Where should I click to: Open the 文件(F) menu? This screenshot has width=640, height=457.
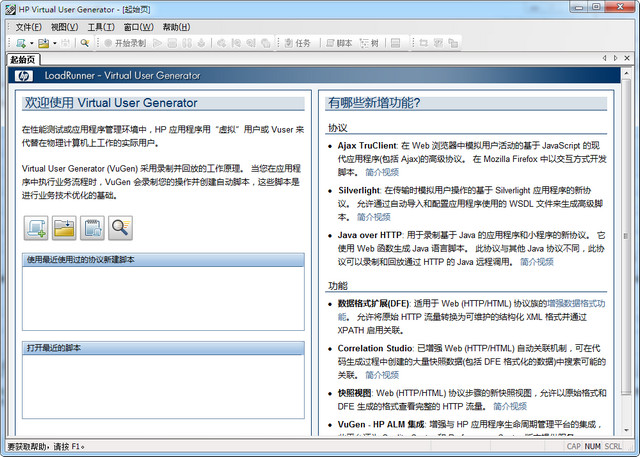[29, 27]
